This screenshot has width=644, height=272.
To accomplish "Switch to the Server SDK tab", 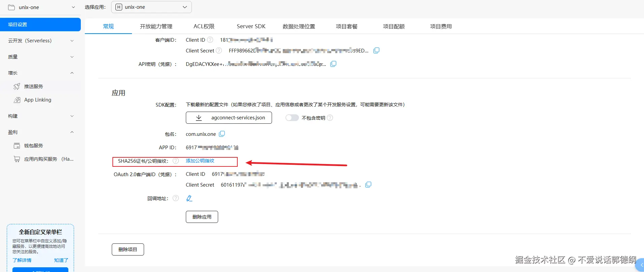I will point(251,26).
